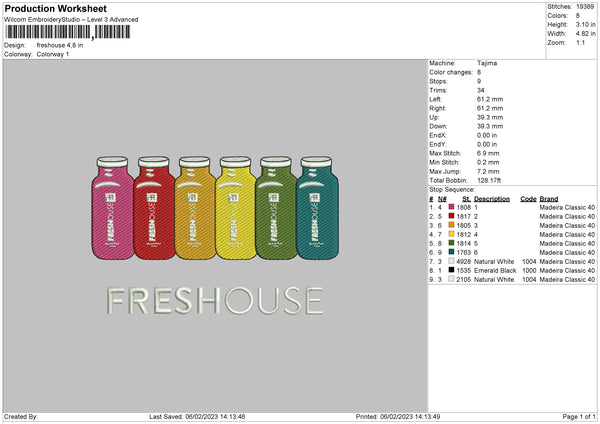Click the St. column header
600x424 pixels.
tap(466, 199)
